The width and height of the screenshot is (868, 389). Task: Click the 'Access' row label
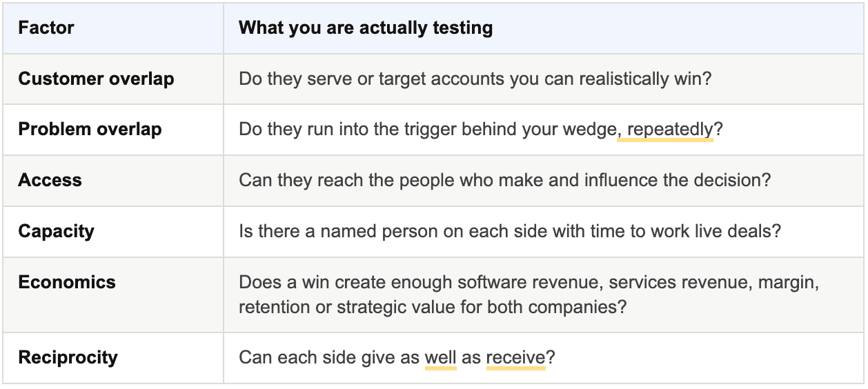coord(50,180)
